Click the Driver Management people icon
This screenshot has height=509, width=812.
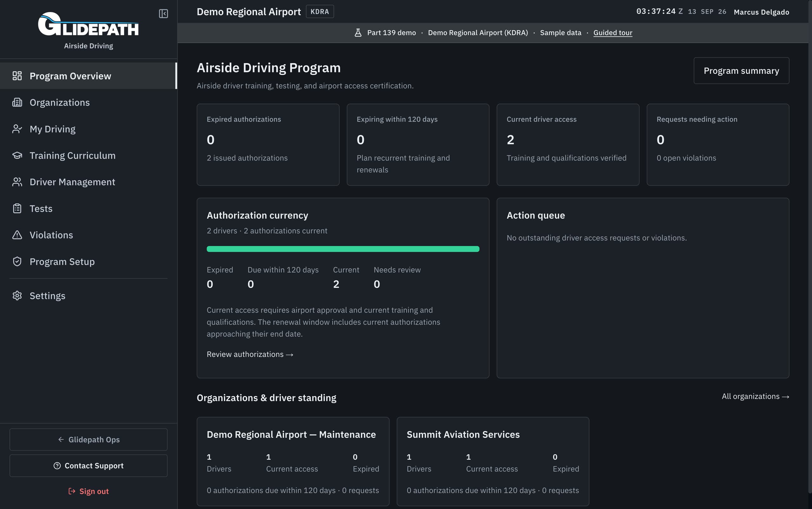[x=17, y=182]
